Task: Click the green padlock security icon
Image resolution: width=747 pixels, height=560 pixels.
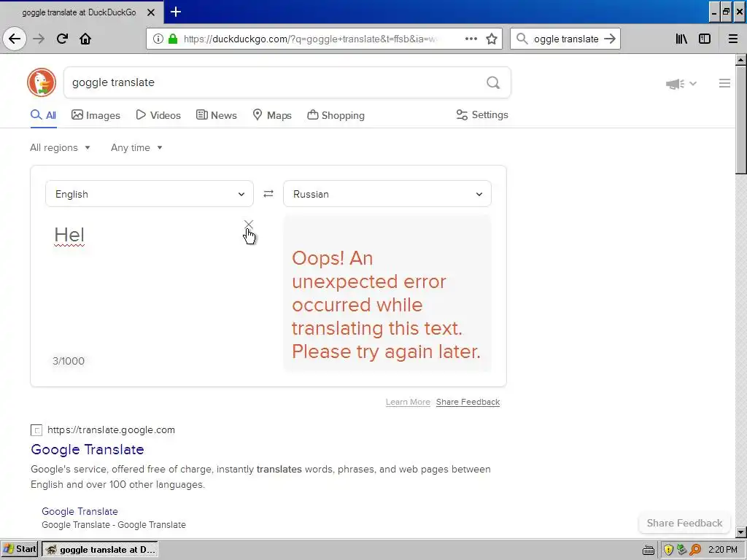Action: 173,39
